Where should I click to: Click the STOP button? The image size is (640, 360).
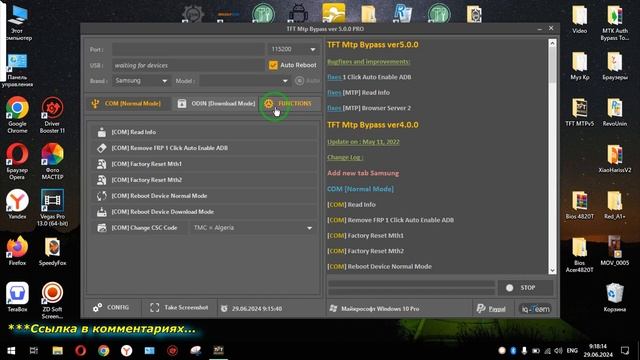coord(525,288)
